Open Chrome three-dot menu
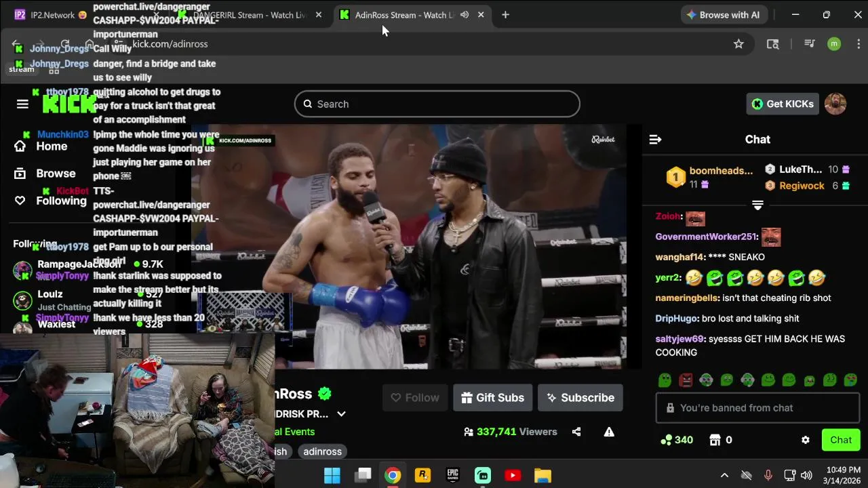This screenshot has height=488, width=868. (859, 44)
